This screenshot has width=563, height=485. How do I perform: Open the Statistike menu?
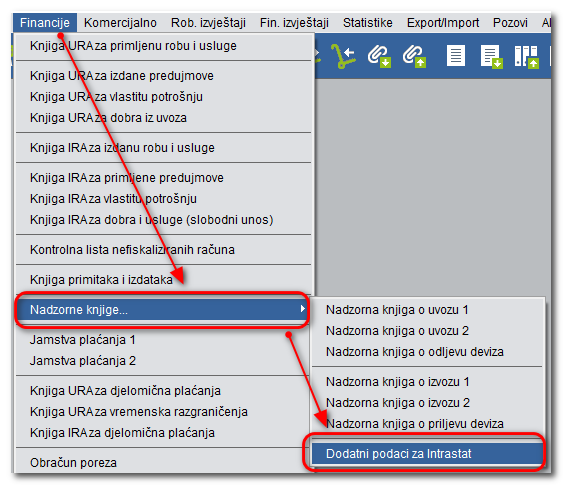[x=368, y=23]
